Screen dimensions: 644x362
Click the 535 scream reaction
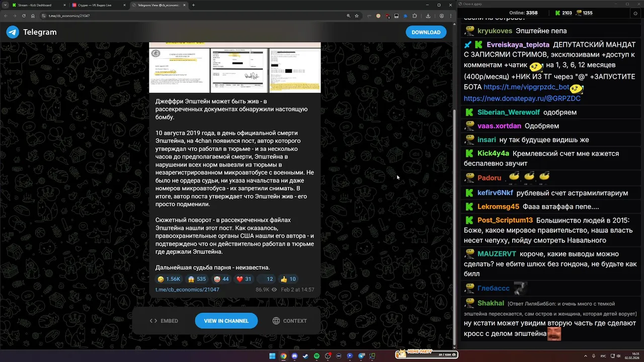point(197,279)
